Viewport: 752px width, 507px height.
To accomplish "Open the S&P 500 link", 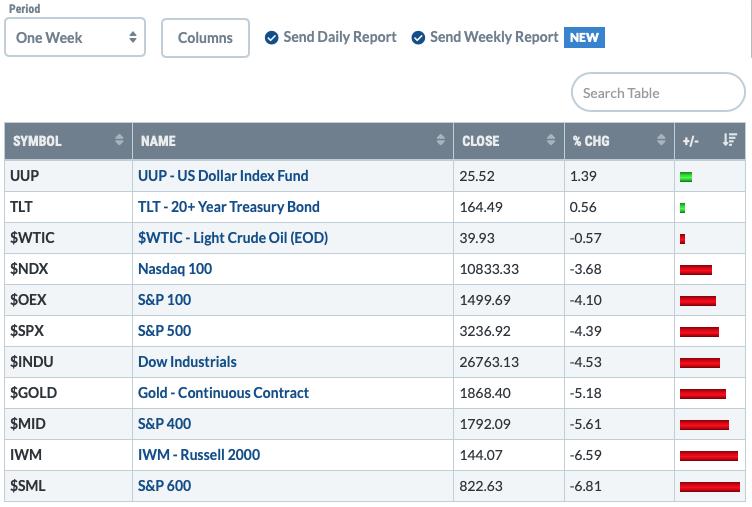I will 164,330.
